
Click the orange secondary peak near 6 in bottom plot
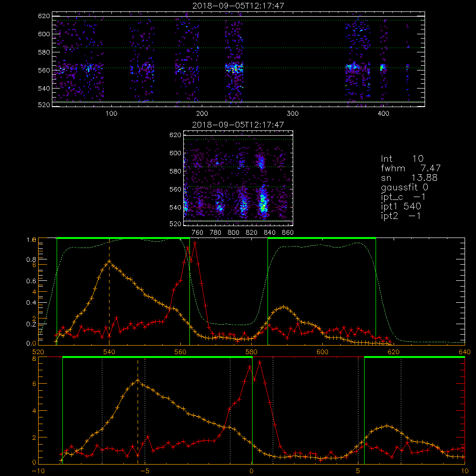click(387, 426)
